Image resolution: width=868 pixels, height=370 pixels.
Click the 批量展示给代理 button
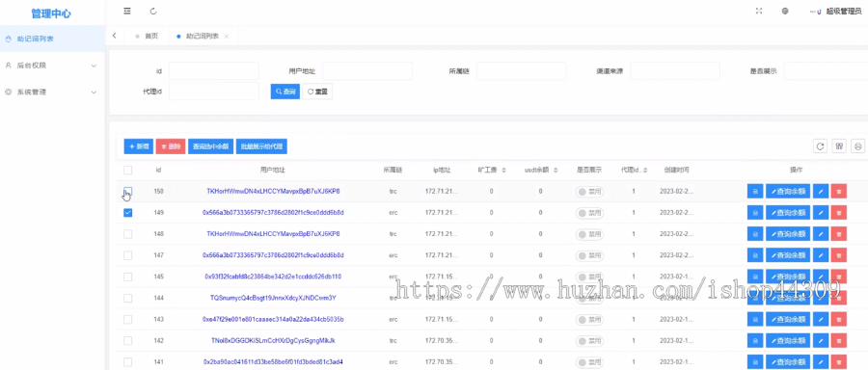click(x=261, y=146)
